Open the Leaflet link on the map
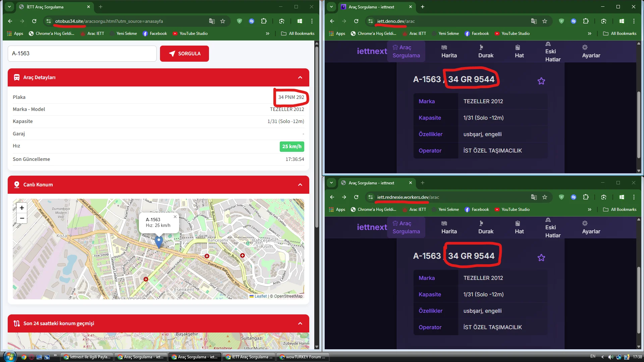 (x=260, y=296)
